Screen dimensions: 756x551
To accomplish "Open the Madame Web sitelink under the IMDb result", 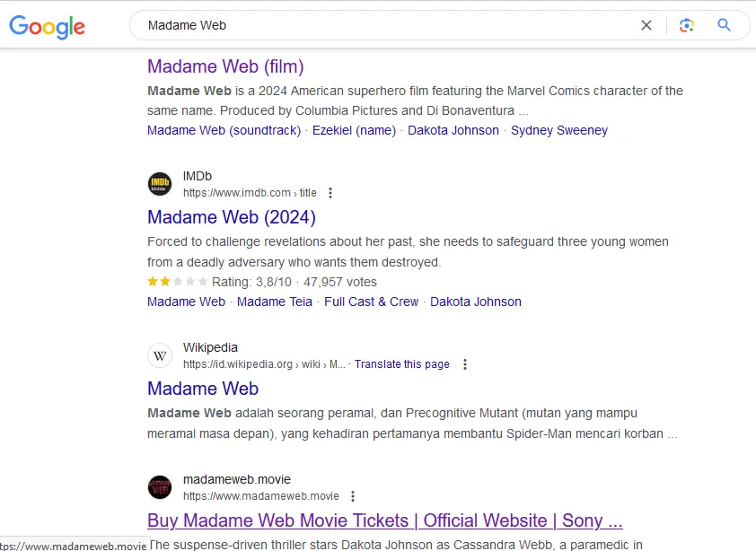I will click(x=186, y=302).
